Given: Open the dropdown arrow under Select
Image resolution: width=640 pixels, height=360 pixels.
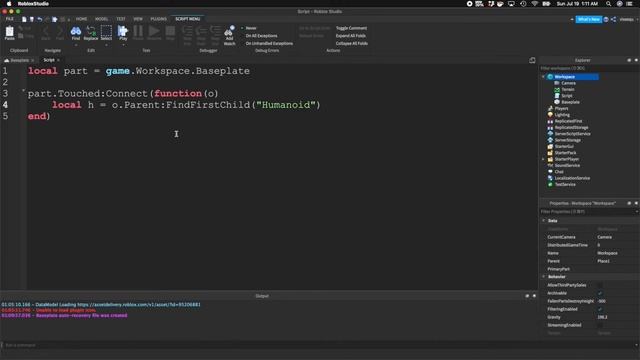Looking at the screenshot, I should pos(106,45).
